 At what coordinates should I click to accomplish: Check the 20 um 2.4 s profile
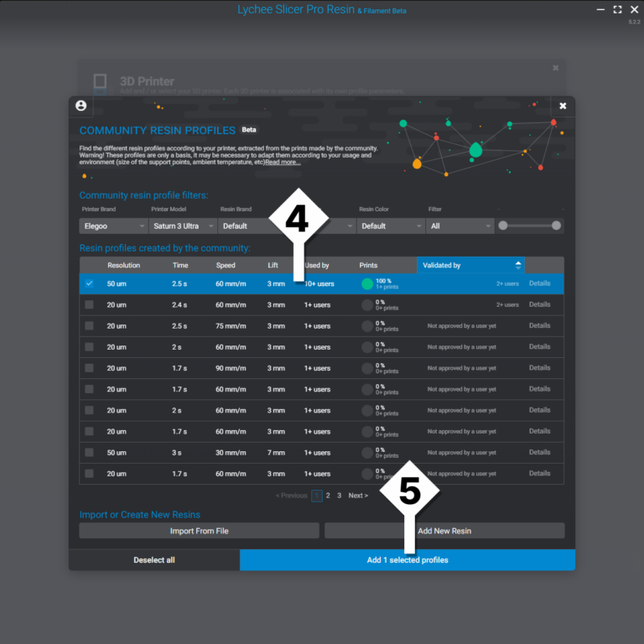(89, 304)
